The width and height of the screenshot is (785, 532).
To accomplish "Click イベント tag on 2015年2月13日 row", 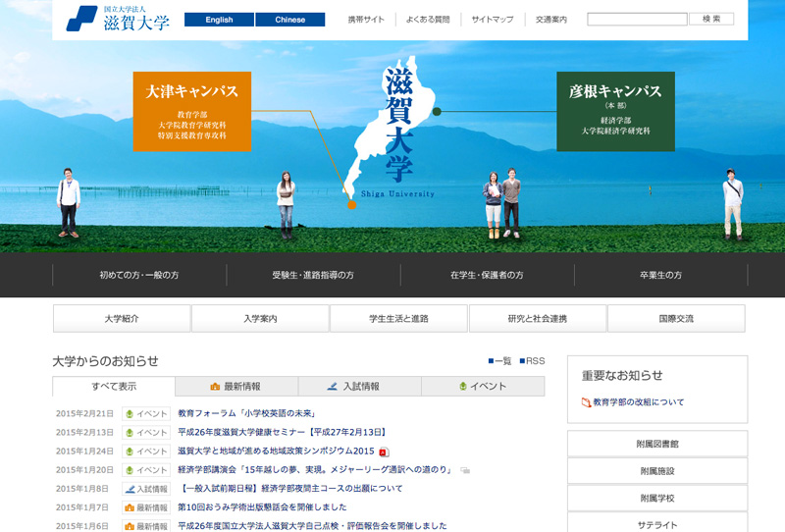I will tap(146, 432).
